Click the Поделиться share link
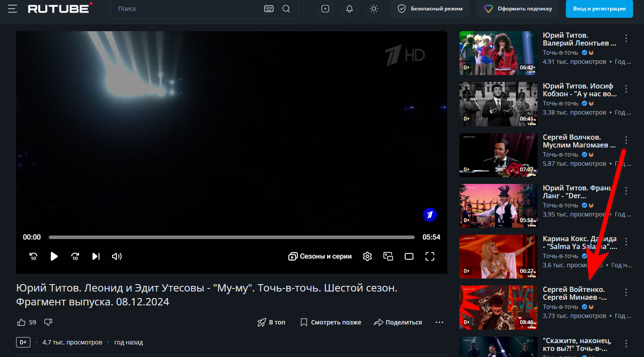Image resolution: width=644 pixels, height=357 pixels. point(398,322)
